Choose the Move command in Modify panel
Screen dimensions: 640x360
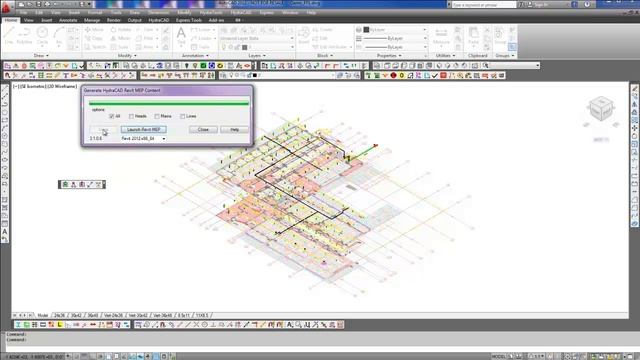click(94, 30)
